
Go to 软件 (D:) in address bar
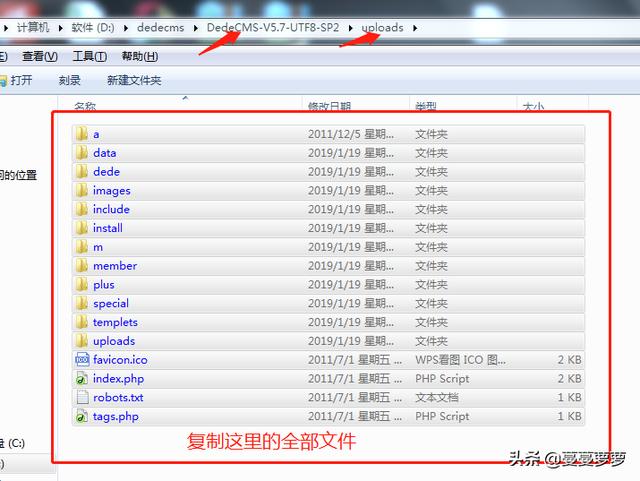93,27
